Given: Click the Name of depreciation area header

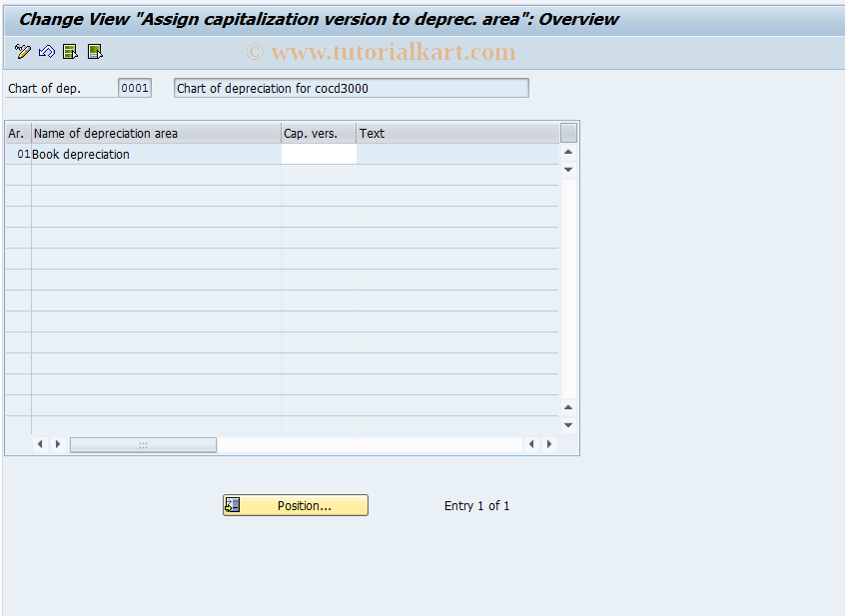Looking at the screenshot, I should 156,134.
